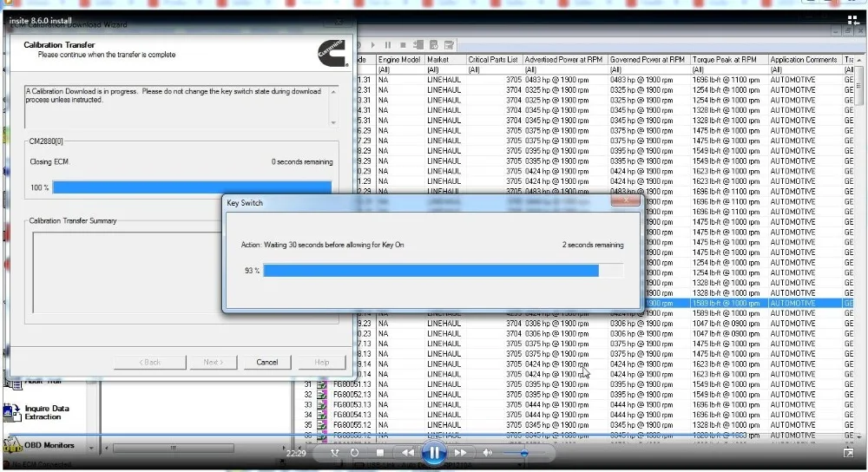Click the horizontal scrollbar thumb under the tree pane
868x472 pixels.
point(174,448)
